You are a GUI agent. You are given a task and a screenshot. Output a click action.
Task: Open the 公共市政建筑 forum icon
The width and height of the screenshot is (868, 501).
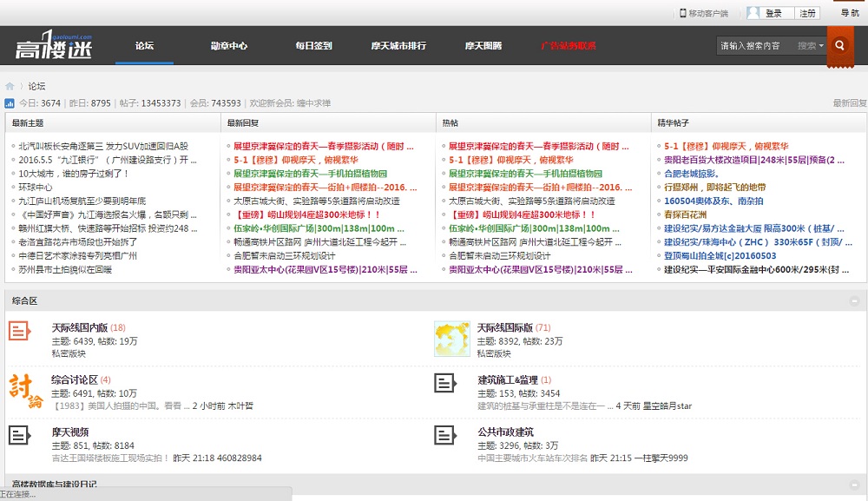pyautogui.click(x=445, y=435)
